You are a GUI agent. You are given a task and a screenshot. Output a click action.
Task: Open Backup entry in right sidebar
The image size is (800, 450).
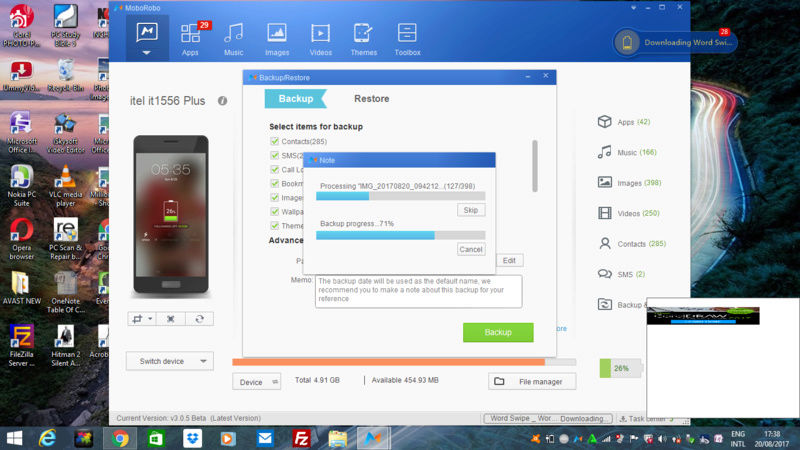pyautogui.click(x=621, y=305)
